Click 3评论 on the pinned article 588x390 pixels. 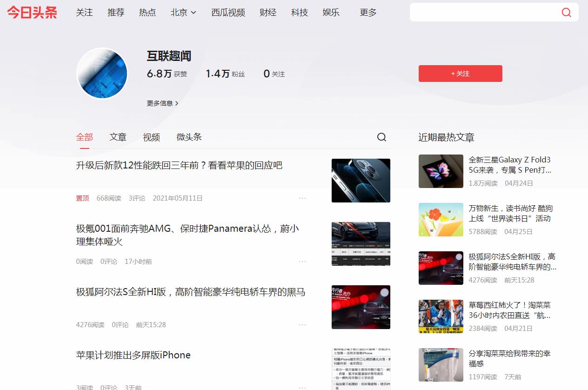coord(137,198)
